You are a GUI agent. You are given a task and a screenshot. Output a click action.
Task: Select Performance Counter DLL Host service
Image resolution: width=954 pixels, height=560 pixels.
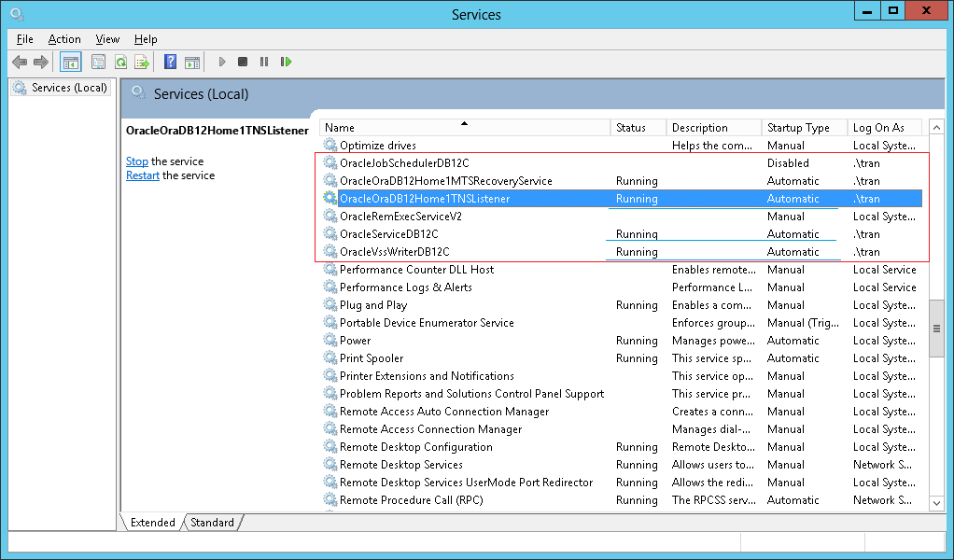click(x=621, y=270)
